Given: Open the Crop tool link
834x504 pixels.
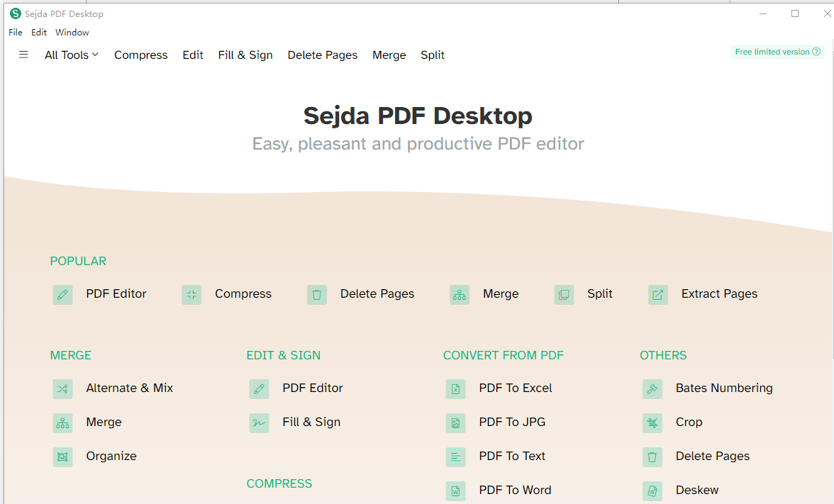Looking at the screenshot, I should (689, 422).
